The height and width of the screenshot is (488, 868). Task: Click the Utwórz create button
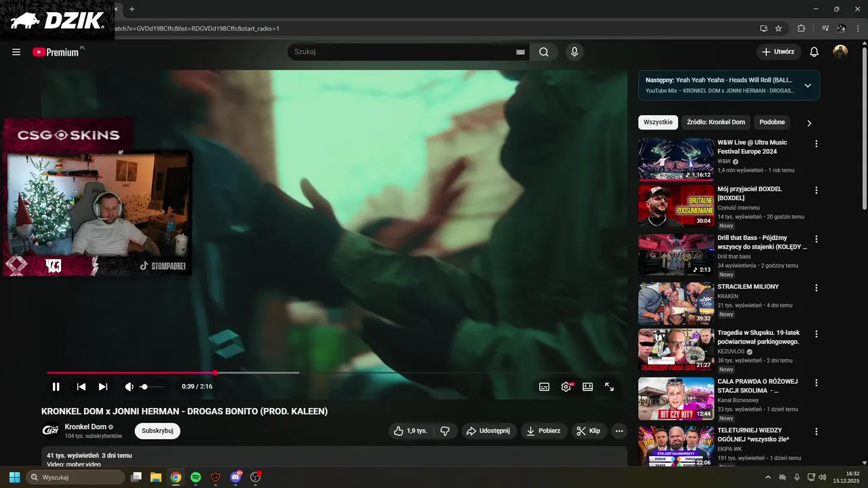tap(778, 52)
